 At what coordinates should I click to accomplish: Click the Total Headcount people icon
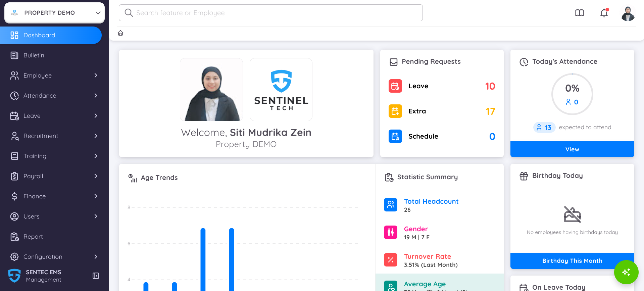coord(390,204)
